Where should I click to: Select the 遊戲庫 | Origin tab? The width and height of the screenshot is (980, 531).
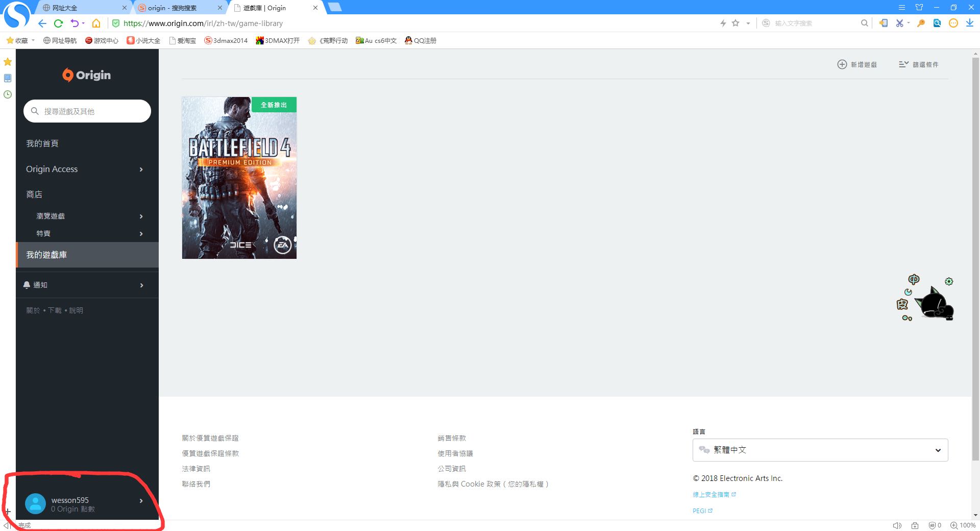(x=276, y=8)
